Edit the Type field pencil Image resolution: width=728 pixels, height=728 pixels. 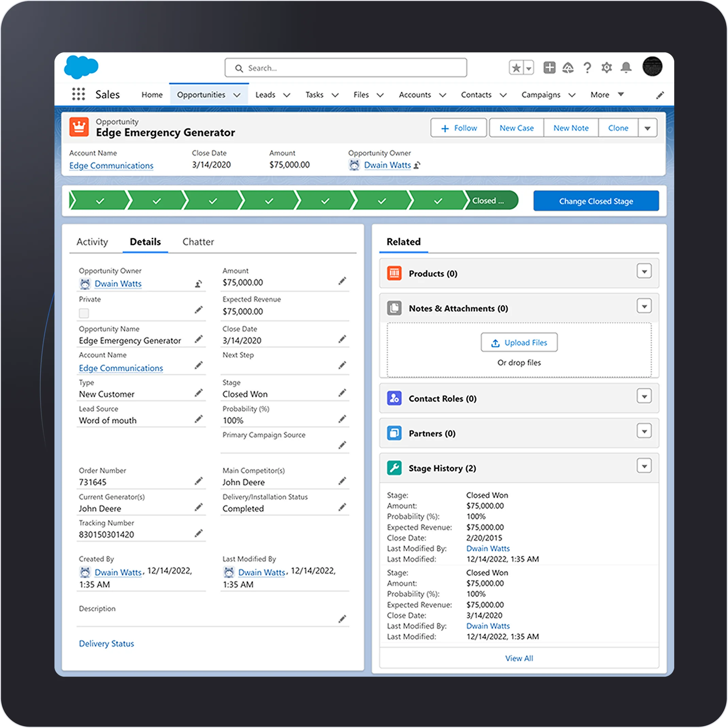pos(198,393)
